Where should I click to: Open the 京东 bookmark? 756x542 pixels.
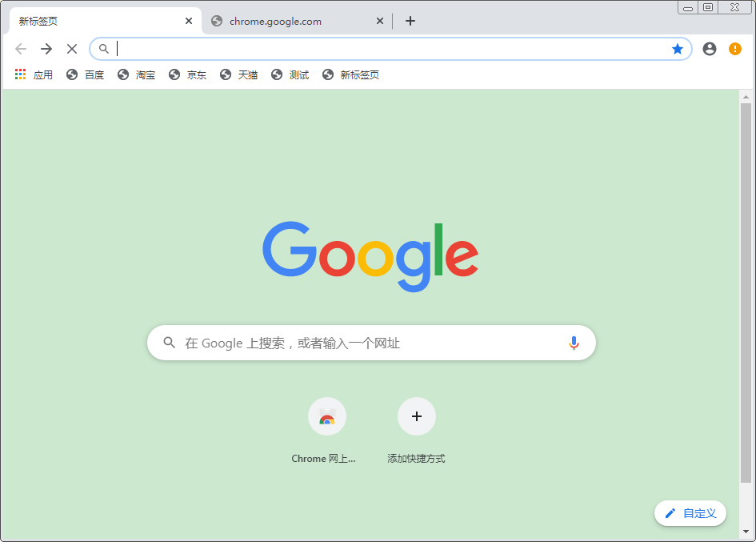click(x=187, y=74)
